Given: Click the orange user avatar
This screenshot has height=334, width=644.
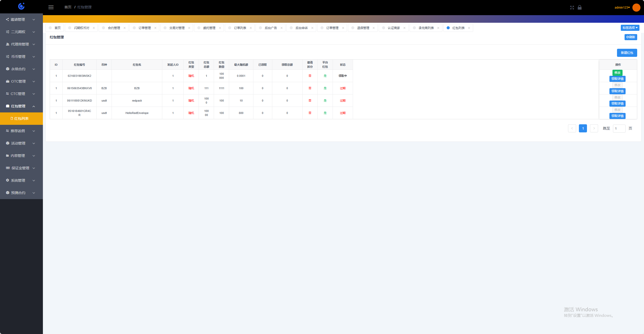Looking at the screenshot, I should [x=636, y=7].
